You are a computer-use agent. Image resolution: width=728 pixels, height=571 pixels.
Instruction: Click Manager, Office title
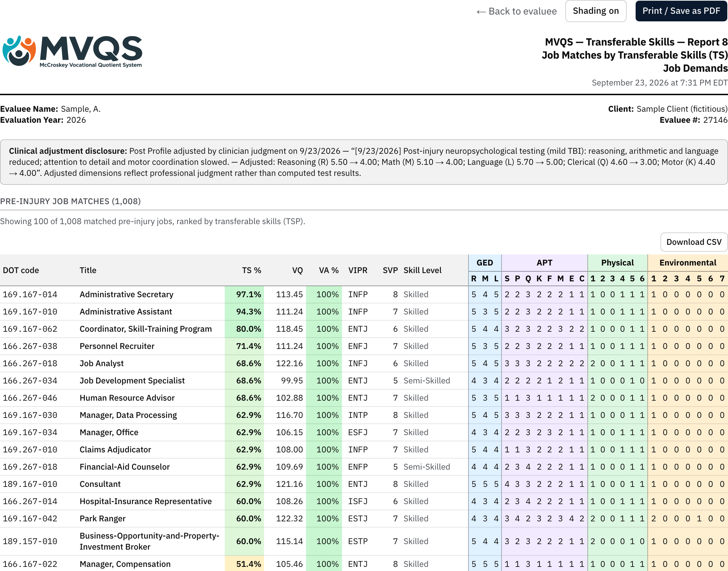pos(109,432)
